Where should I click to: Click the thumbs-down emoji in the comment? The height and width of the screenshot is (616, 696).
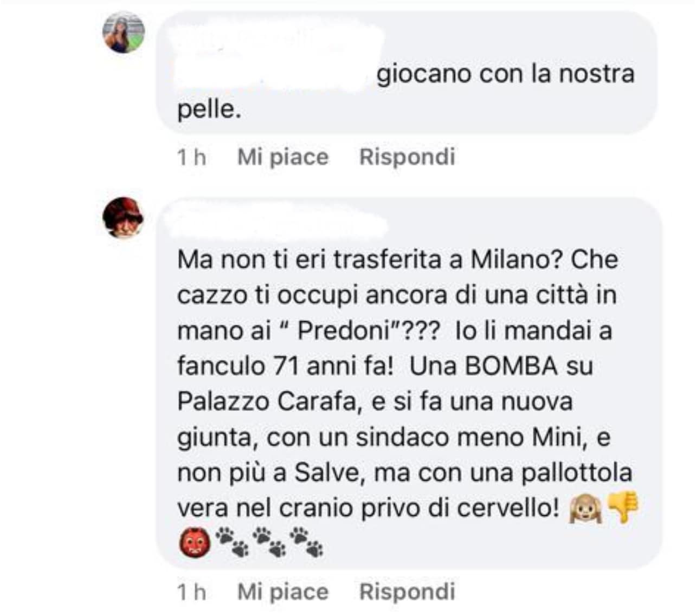[623, 508]
